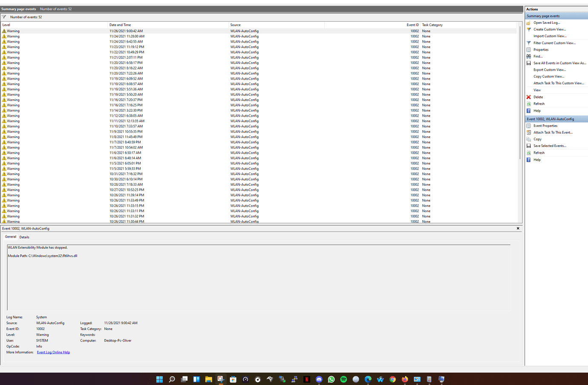Click the Save Selected Events disk icon
This screenshot has height=385, width=588.
(528, 146)
